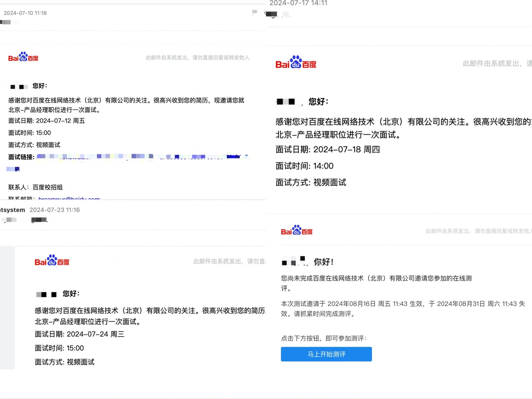This screenshot has width=532, height=399.
Task: Click the Baidu logo in the 07-12 interview email
Action: coord(23,57)
